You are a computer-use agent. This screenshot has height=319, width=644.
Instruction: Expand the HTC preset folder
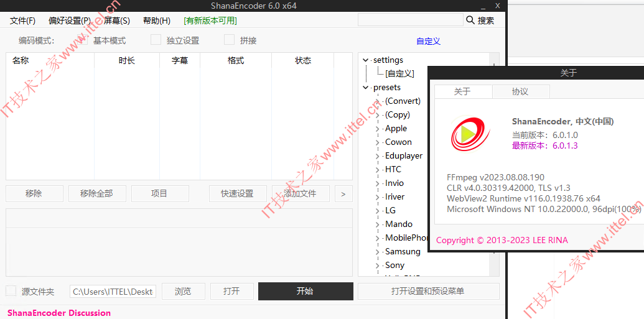pyautogui.click(x=378, y=170)
